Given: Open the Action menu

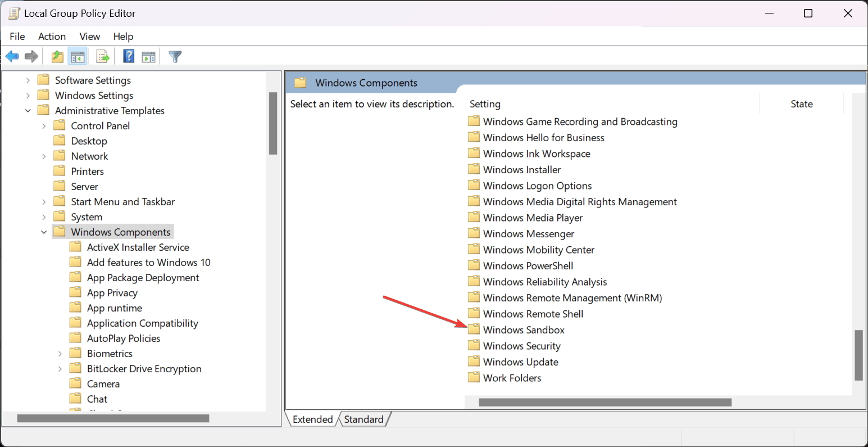Looking at the screenshot, I should point(52,37).
